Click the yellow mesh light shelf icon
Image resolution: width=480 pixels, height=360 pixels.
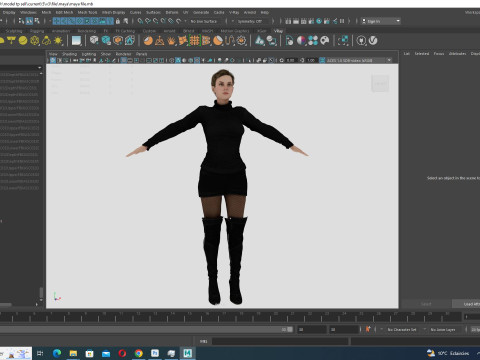click(x=35, y=41)
